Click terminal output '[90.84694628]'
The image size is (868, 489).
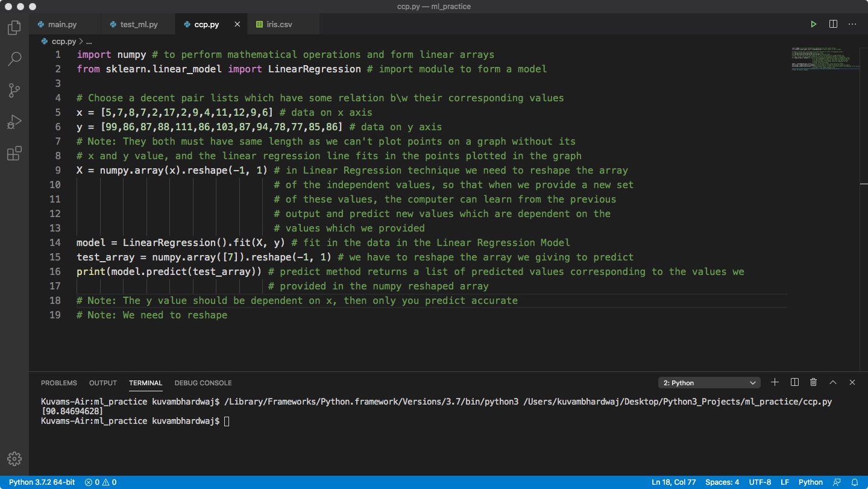pos(72,411)
